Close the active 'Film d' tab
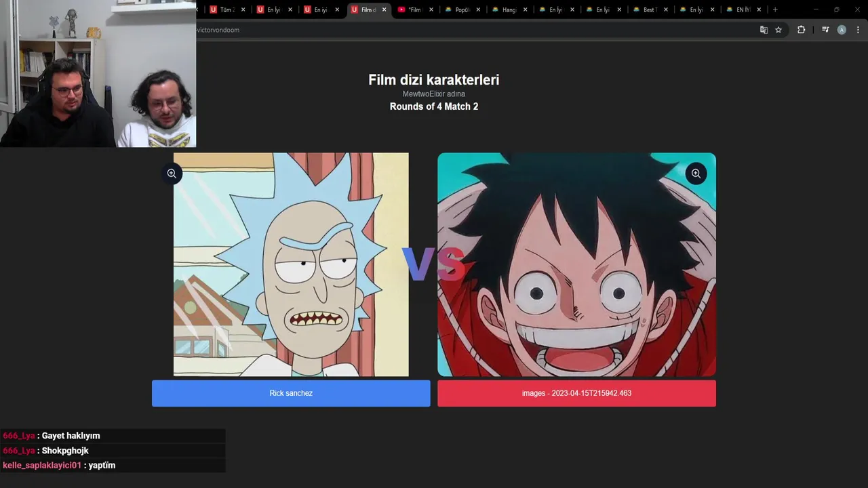868x488 pixels. [384, 9]
